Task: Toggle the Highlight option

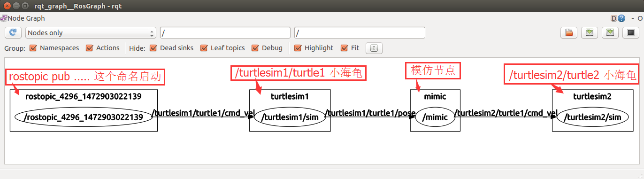Action: (x=298, y=48)
